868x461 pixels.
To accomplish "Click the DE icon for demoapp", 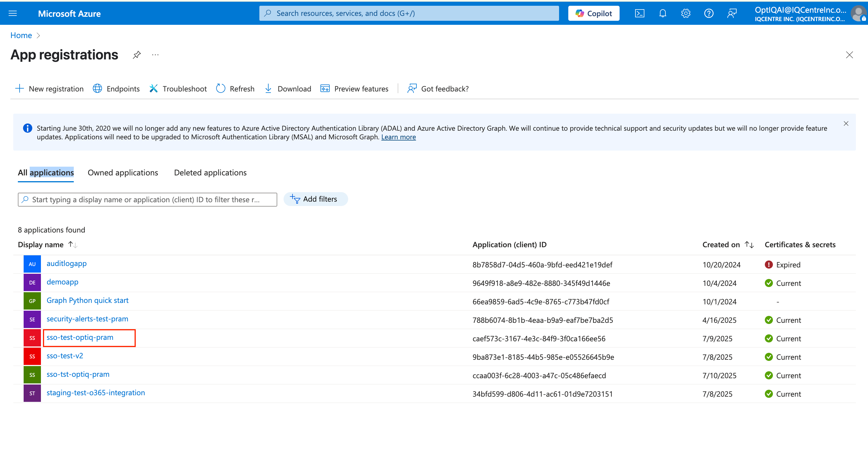I will 32,283.
